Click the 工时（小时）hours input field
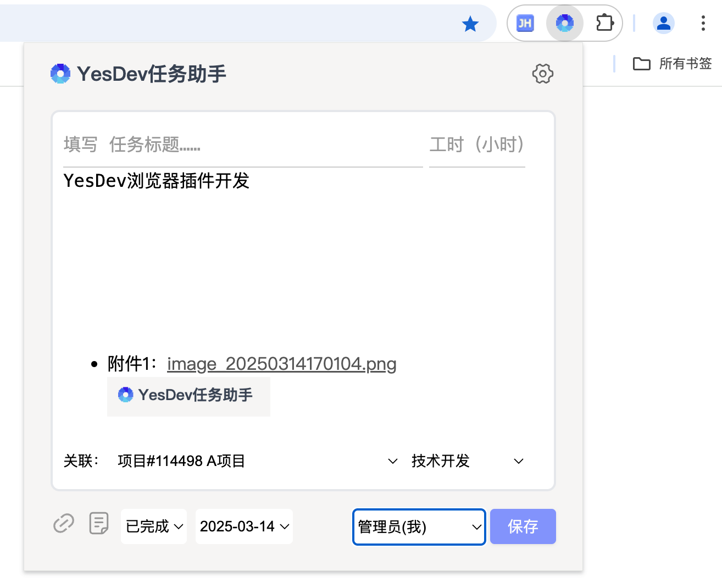 [476, 145]
